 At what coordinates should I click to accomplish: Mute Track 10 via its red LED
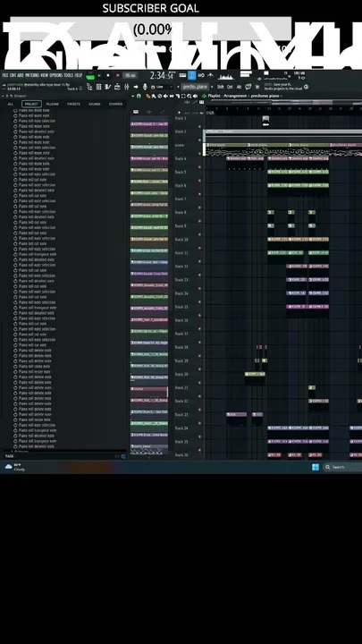(x=200, y=248)
